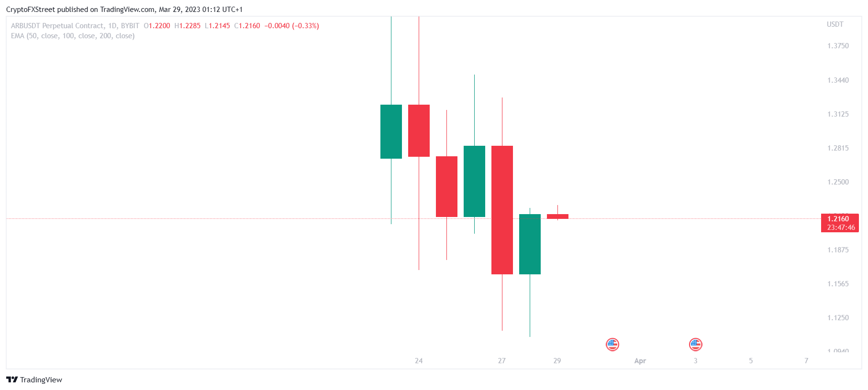This screenshot has width=868, height=390.
Task: Click the first US economic event flag icon
Action: click(x=612, y=344)
